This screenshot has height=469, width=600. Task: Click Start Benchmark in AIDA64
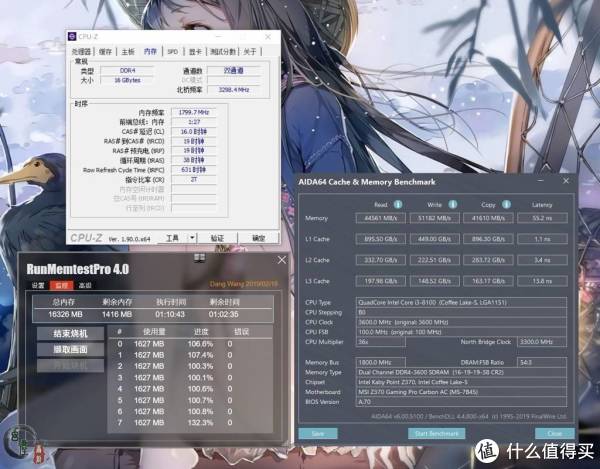click(x=437, y=433)
